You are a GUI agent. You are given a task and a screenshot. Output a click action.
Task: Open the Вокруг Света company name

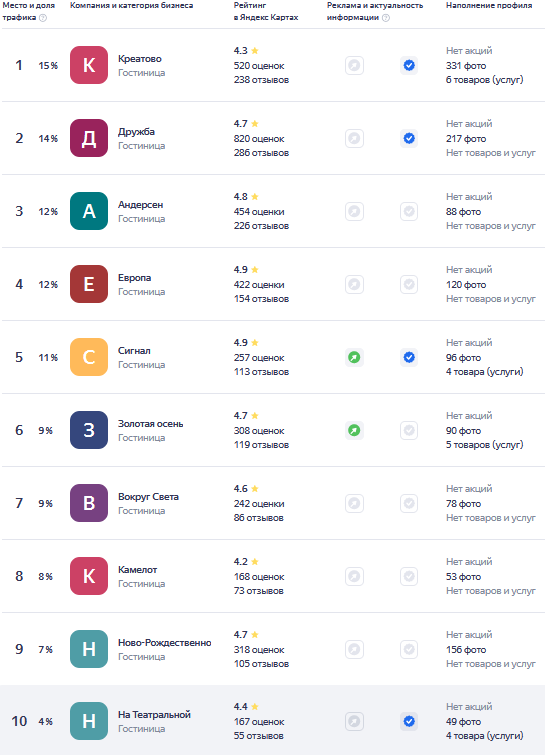coord(148,496)
